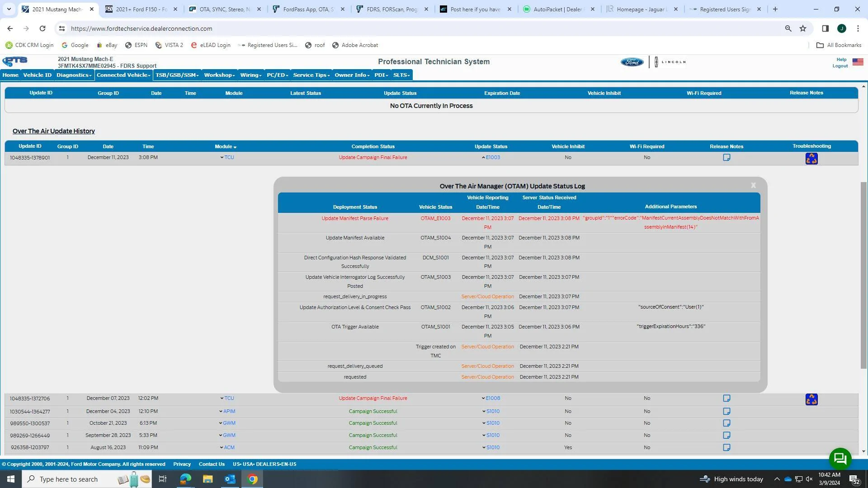
Task: Open troubleshooting icon for update 1048335-1378901
Action: point(811,159)
